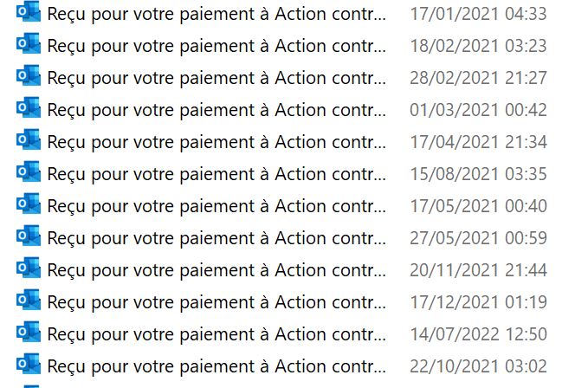The height and width of the screenshot is (388, 588).
Task: Click Outlook icon of 17/12/2021 01:19 file
Action: point(29,300)
